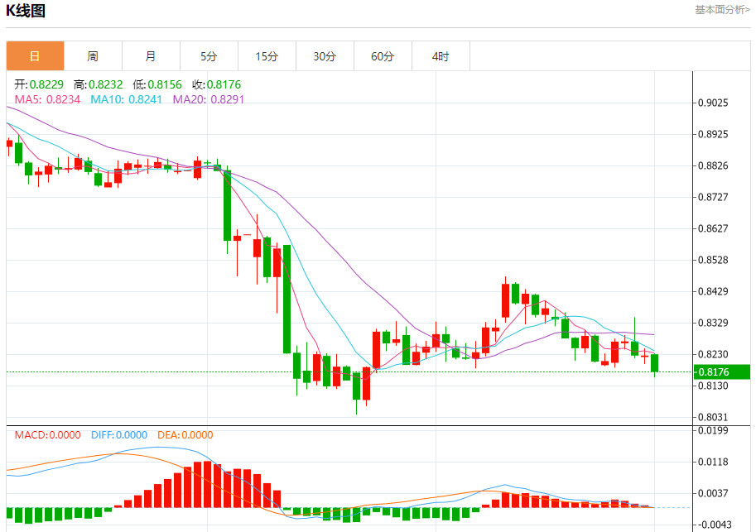Click the 0.8429 price axis label

[713, 291]
